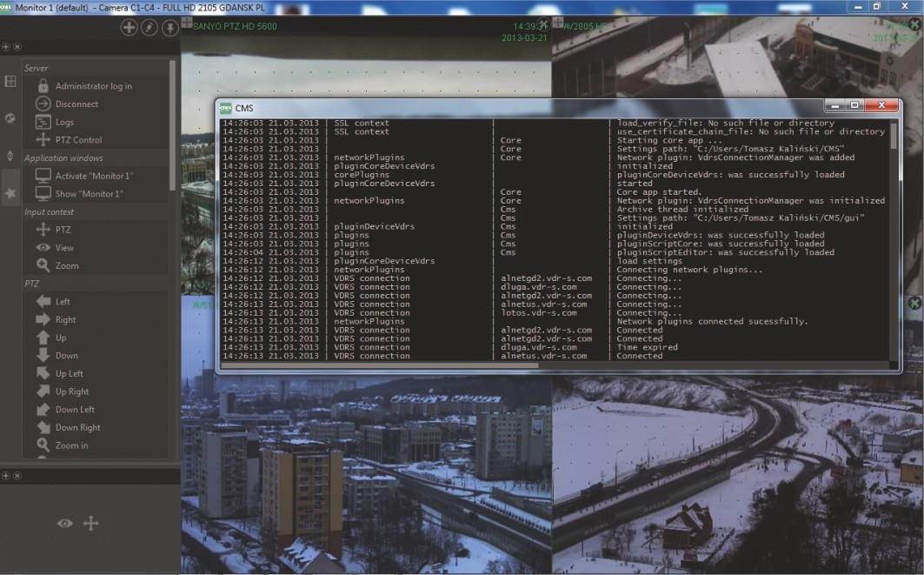Image resolution: width=924 pixels, height=575 pixels.
Task: Open PTZ Control under Server
Action: (x=78, y=140)
